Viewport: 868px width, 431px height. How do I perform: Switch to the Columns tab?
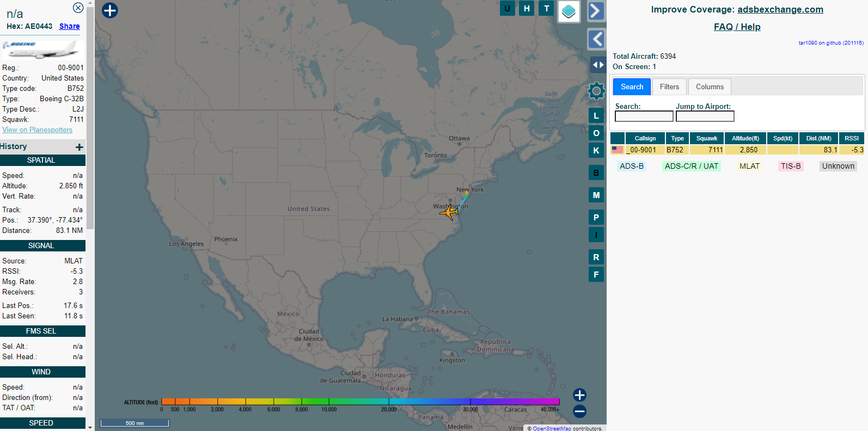[710, 87]
